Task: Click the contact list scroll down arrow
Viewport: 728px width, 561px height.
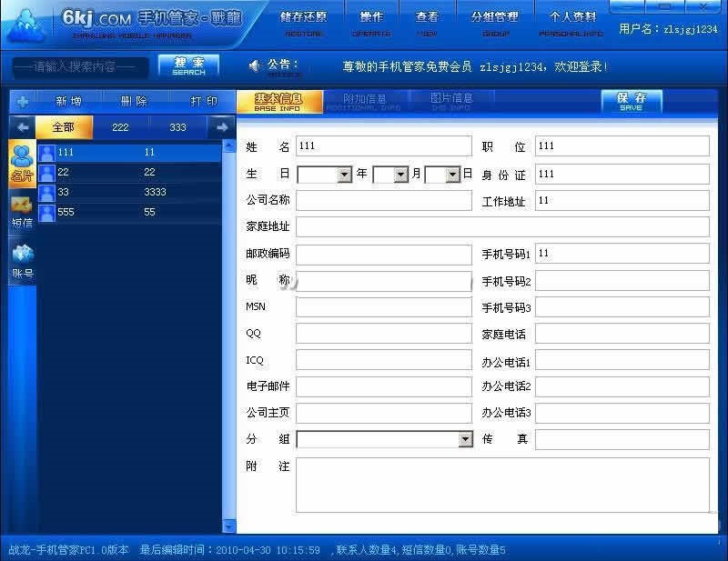Action: pos(229,526)
